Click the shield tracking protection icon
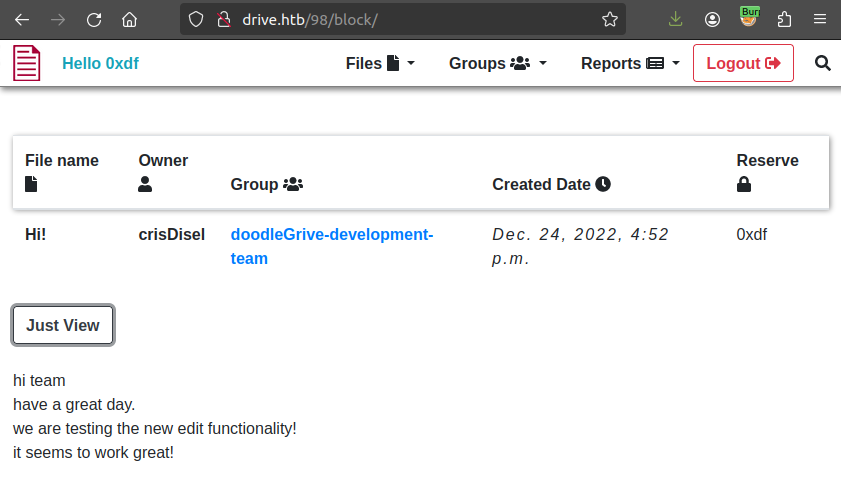 click(x=197, y=19)
